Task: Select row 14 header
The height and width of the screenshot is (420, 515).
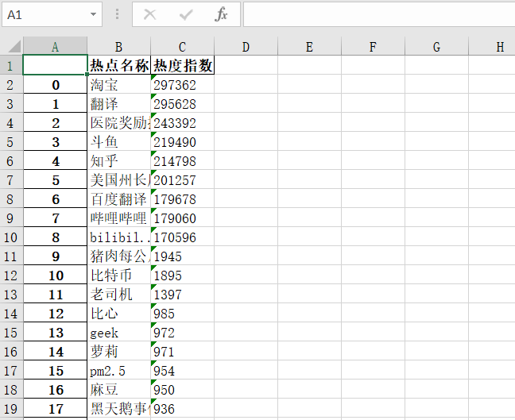Action: click(x=11, y=312)
